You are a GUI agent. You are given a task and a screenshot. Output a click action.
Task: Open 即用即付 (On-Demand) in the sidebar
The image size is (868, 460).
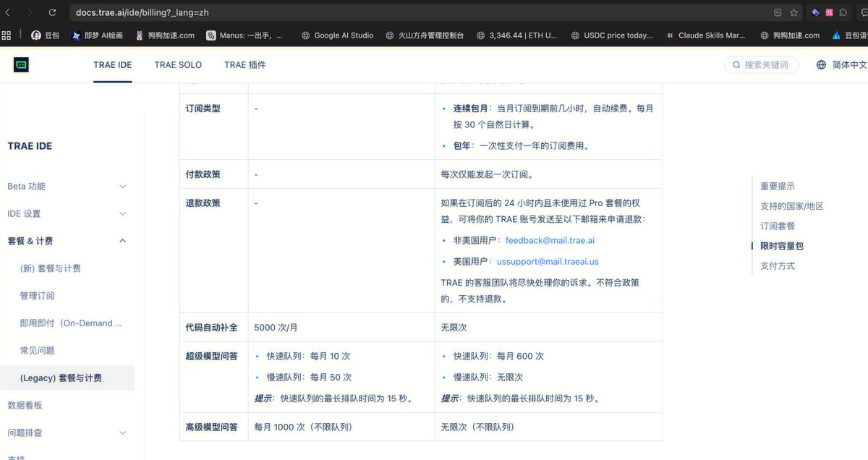point(71,323)
